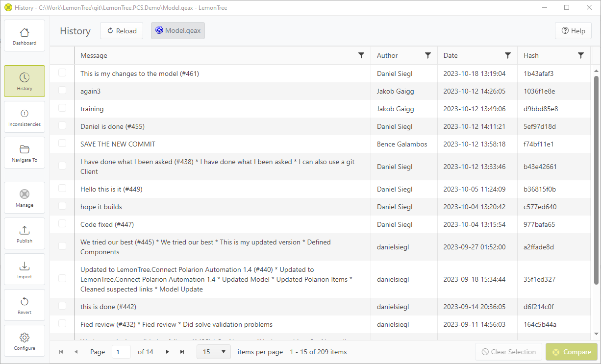Click the LemonTree logo in title bar
Image resolution: width=601 pixels, height=364 pixels.
tap(8, 8)
